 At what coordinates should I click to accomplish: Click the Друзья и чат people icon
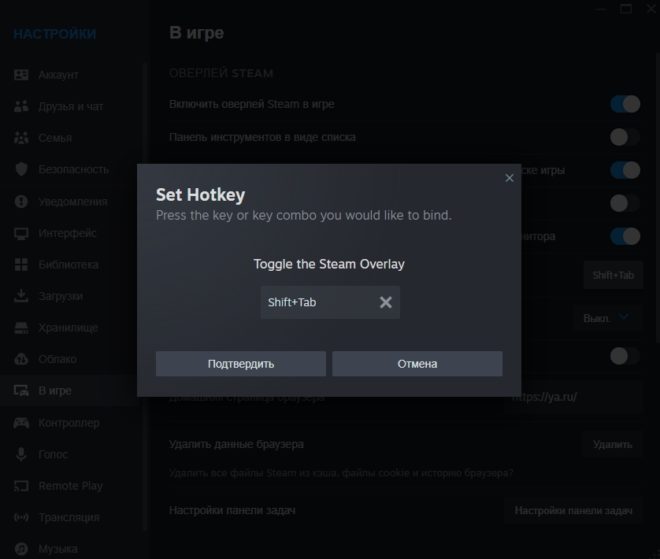coord(21,106)
